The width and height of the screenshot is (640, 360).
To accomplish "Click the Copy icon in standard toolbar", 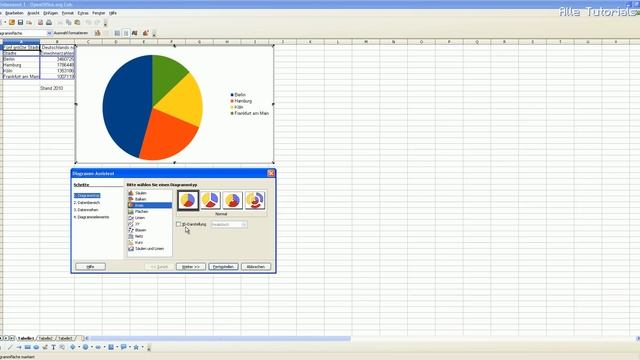I will [x=69, y=22].
